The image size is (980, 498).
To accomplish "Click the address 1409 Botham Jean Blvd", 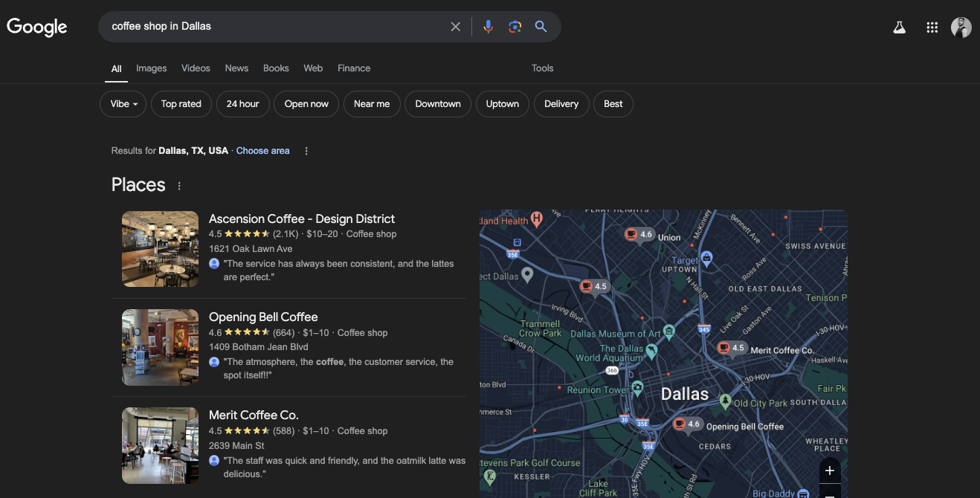I will click(259, 347).
